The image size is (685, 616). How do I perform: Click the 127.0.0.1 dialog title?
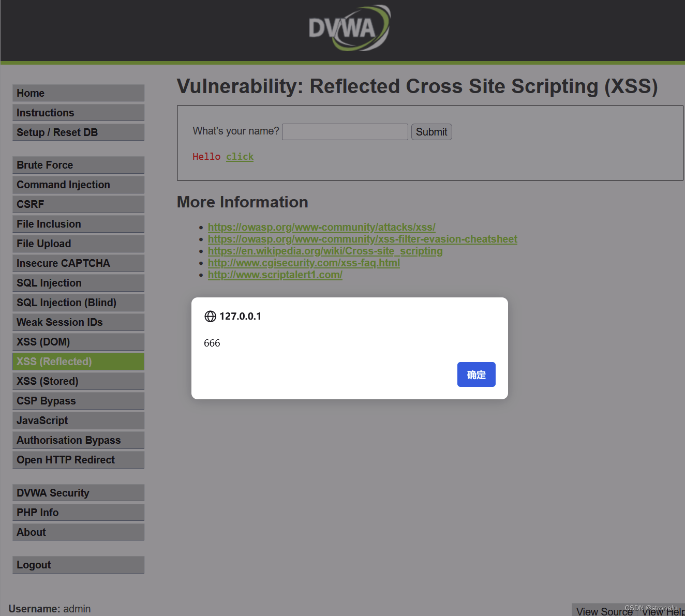(240, 316)
